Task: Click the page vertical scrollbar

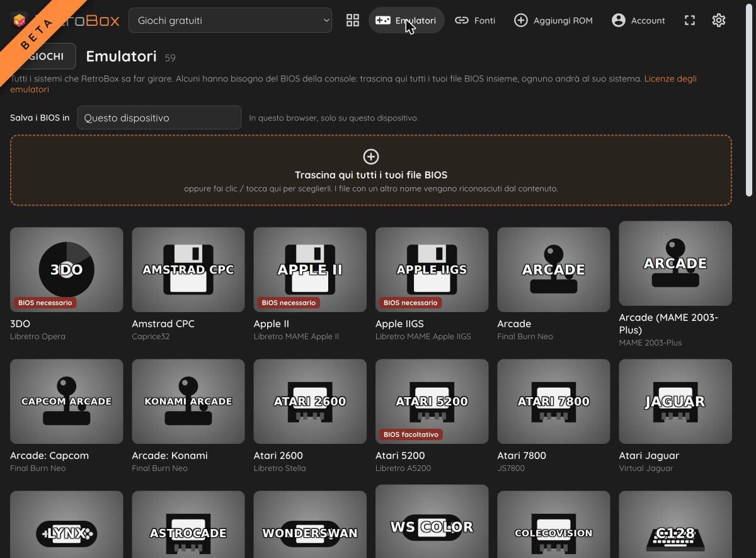Action: (749, 101)
